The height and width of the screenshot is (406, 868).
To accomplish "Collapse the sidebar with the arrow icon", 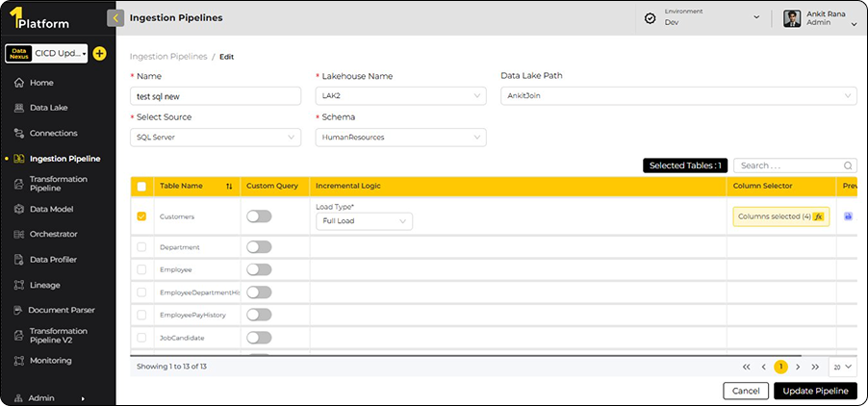I will pyautogui.click(x=116, y=17).
